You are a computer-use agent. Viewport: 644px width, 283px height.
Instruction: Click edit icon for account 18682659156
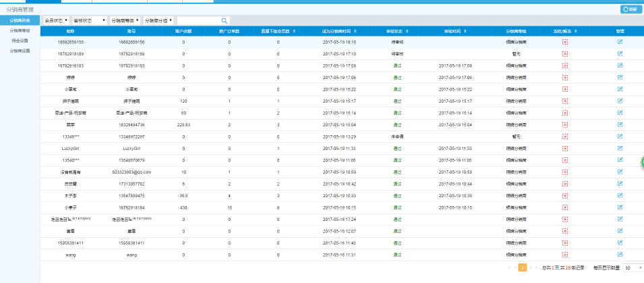click(x=620, y=42)
